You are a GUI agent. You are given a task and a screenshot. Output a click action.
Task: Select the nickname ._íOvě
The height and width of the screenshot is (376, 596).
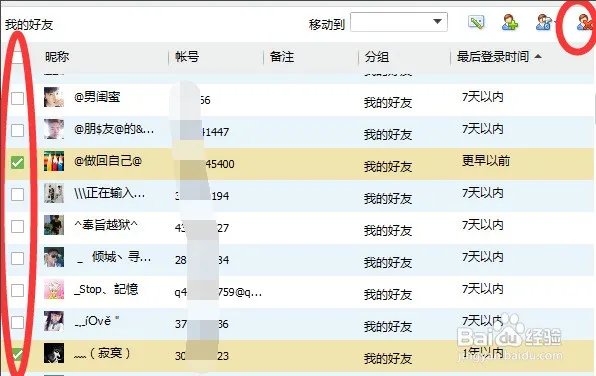click(x=97, y=321)
